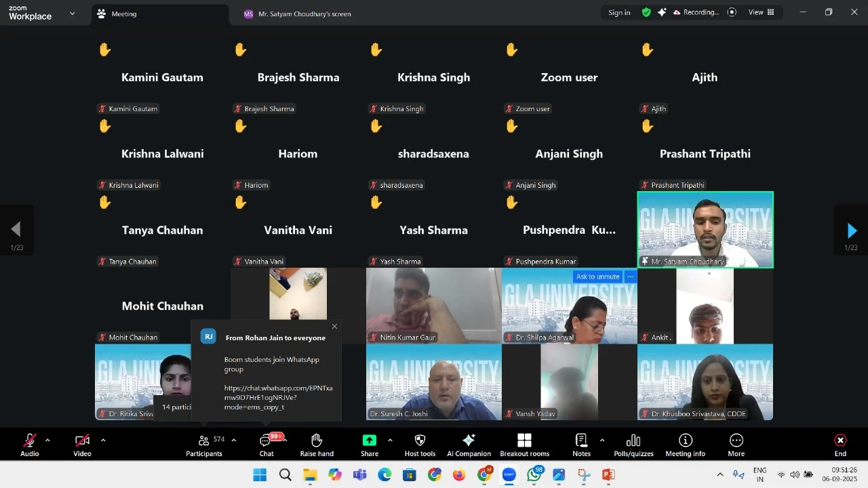Select Nitin Kumar Gaur's video tile
This screenshot has width=868, height=488.
tap(434, 306)
